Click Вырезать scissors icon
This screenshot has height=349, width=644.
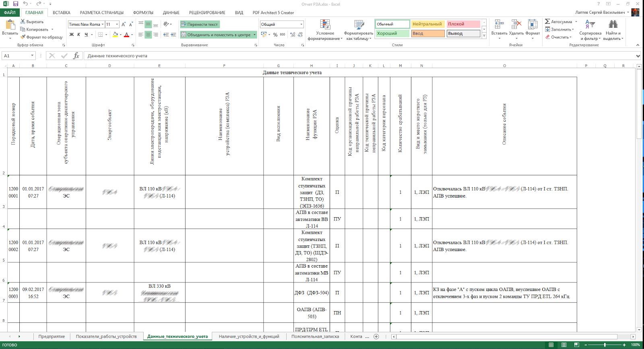coord(23,22)
